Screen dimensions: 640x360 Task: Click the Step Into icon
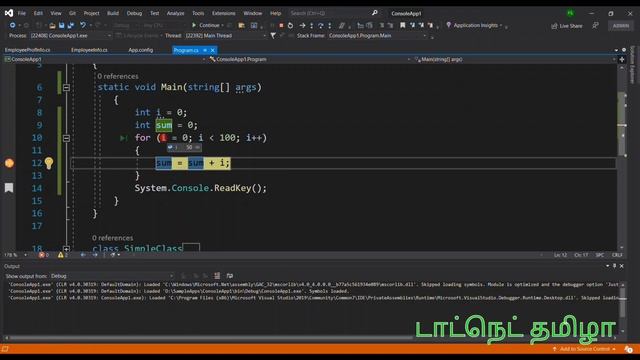click(312, 25)
